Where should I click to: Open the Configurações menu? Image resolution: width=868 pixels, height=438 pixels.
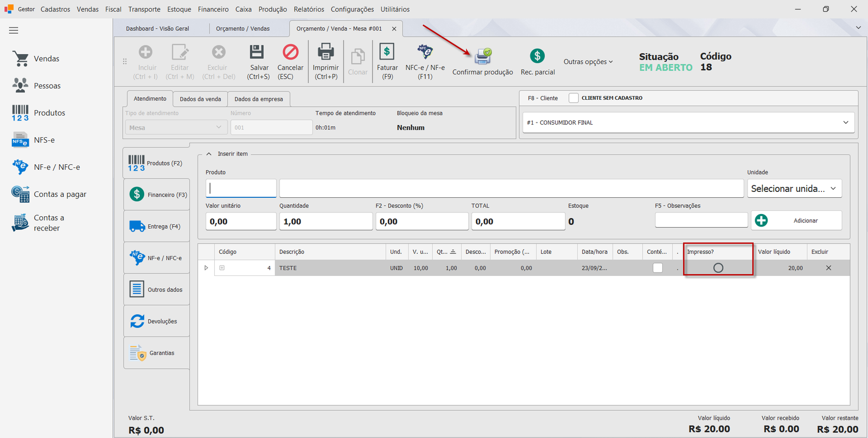352,9
